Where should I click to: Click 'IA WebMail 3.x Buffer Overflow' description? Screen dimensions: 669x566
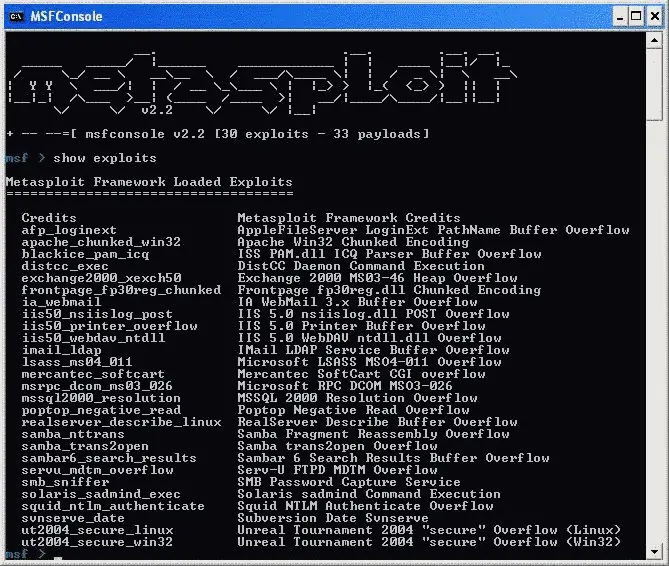(358, 302)
